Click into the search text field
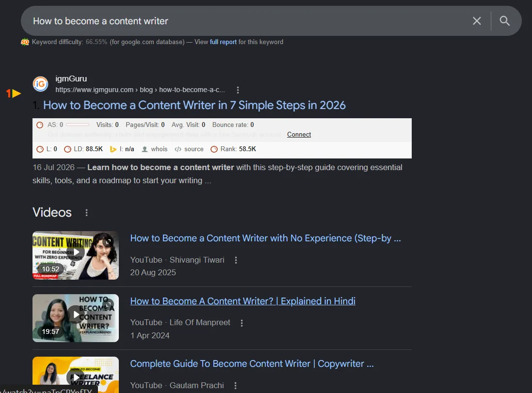This screenshot has width=532, height=393. coord(248,21)
